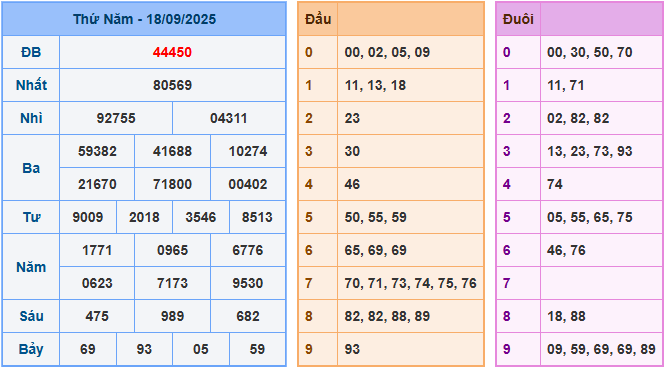Select third prize number 71800
This screenshot has height=367, width=665.
(x=172, y=185)
